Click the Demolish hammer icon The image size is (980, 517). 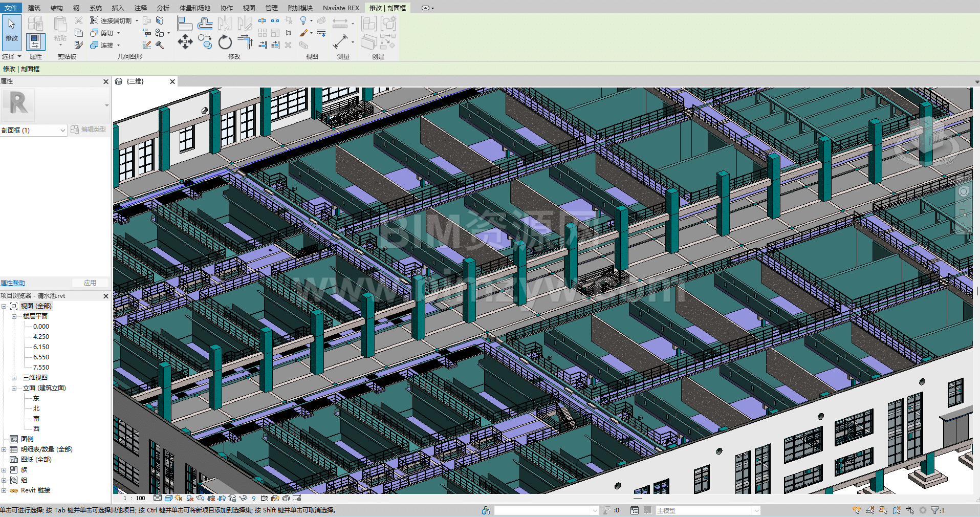tap(160, 46)
